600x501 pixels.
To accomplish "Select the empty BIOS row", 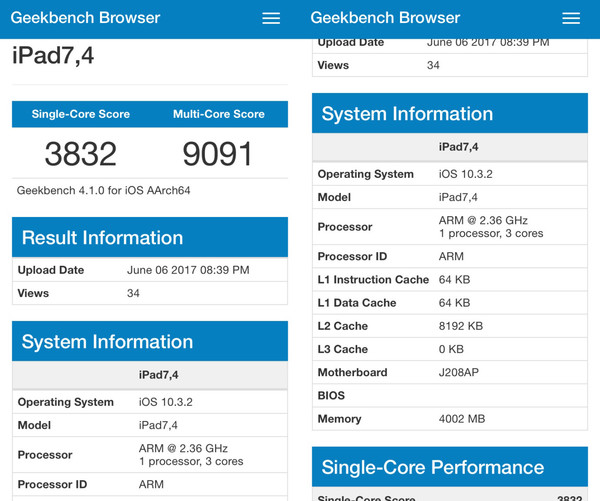I will tap(450, 395).
